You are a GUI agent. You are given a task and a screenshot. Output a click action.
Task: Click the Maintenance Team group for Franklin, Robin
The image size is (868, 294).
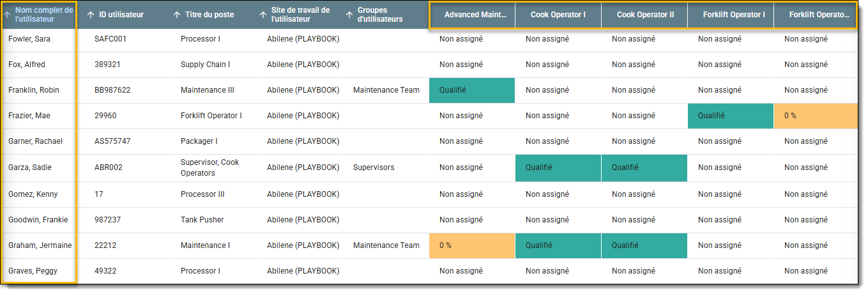[x=386, y=90]
